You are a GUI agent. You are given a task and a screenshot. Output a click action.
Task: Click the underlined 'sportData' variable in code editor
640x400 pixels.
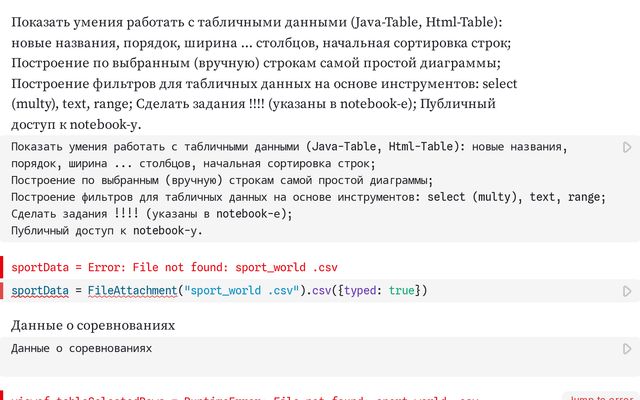pyautogui.click(x=40, y=291)
